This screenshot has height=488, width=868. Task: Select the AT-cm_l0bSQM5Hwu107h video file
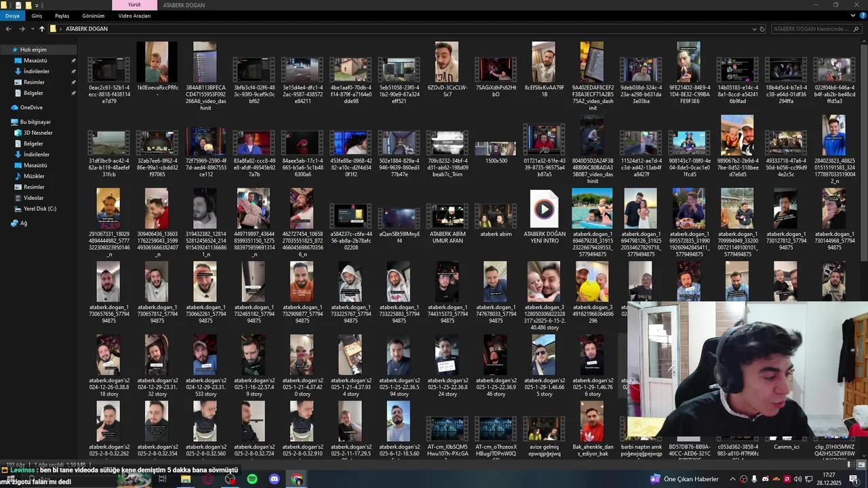448,437
